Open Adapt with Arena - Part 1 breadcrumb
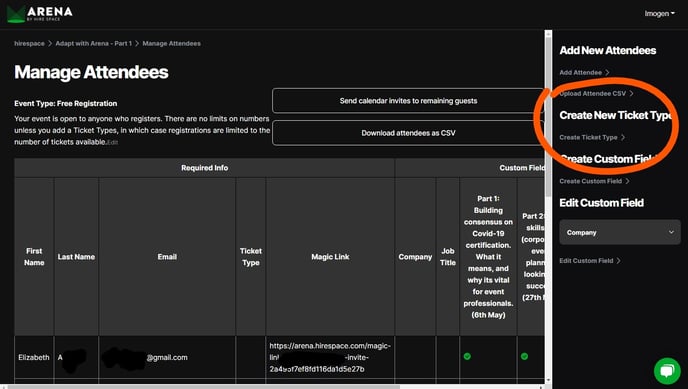Image resolution: width=688 pixels, height=389 pixels. 93,43
